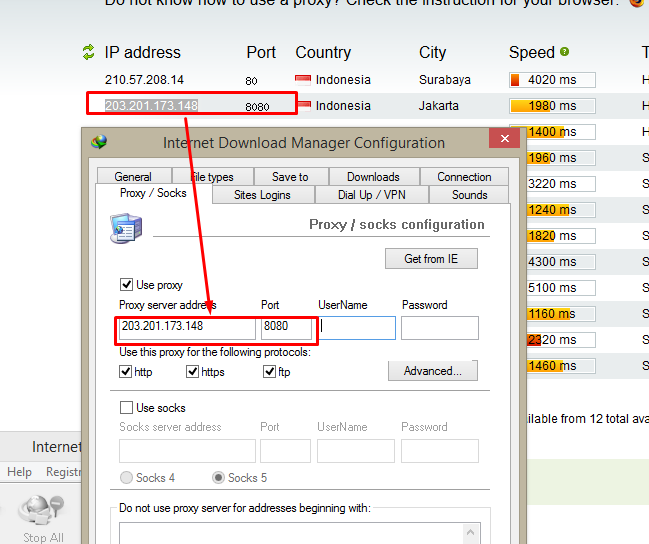Uncheck the http protocol checkbox
This screenshot has height=544, width=649.
coord(125,371)
